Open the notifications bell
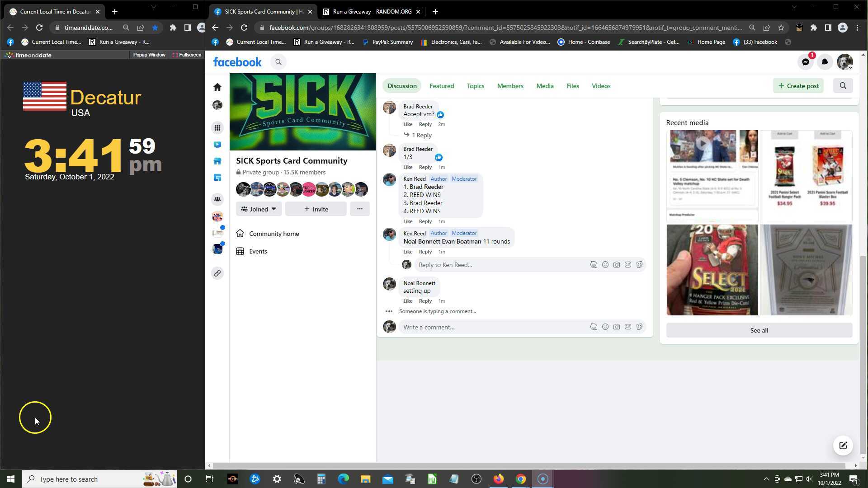This screenshot has width=868, height=488. 825,62
